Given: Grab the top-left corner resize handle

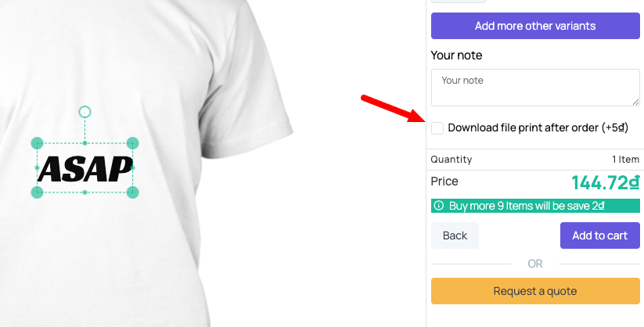Looking at the screenshot, I should tap(37, 143).
